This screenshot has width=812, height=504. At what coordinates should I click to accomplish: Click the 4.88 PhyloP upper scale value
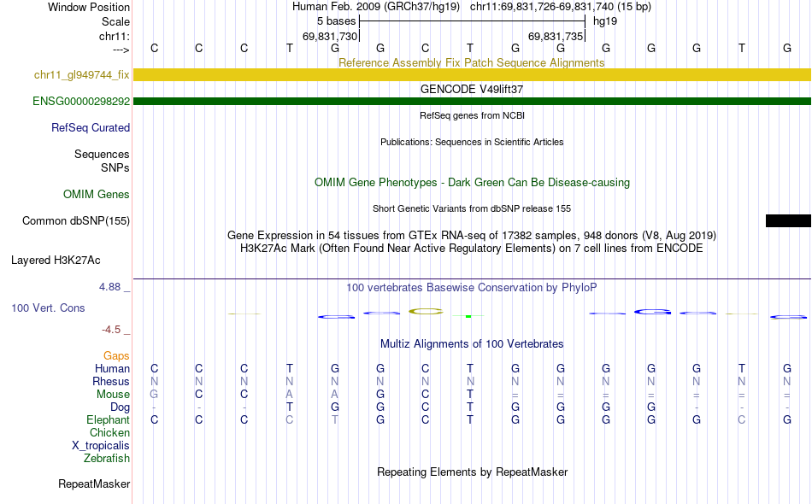pyautogui.click(x=110, y=287)
